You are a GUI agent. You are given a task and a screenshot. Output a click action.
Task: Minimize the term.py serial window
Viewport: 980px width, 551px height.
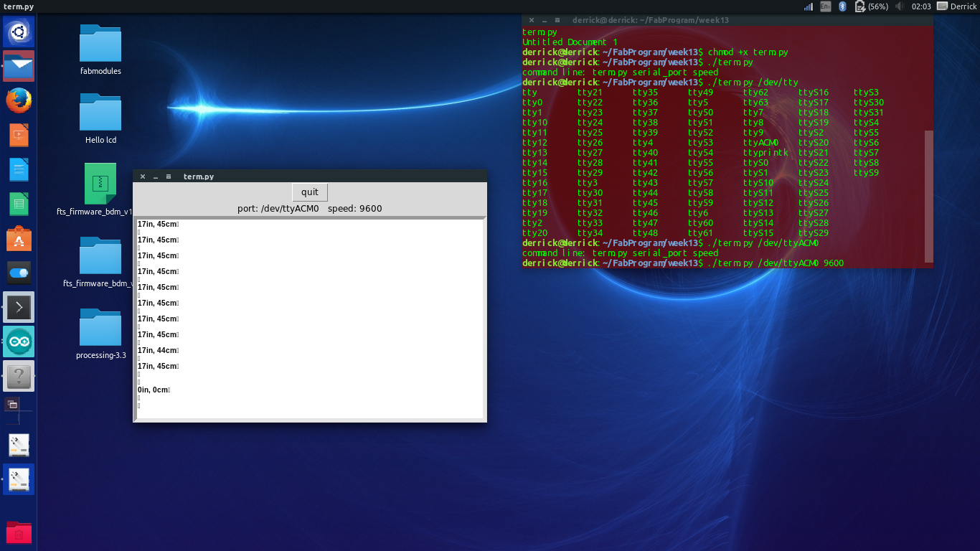[155, 176]
